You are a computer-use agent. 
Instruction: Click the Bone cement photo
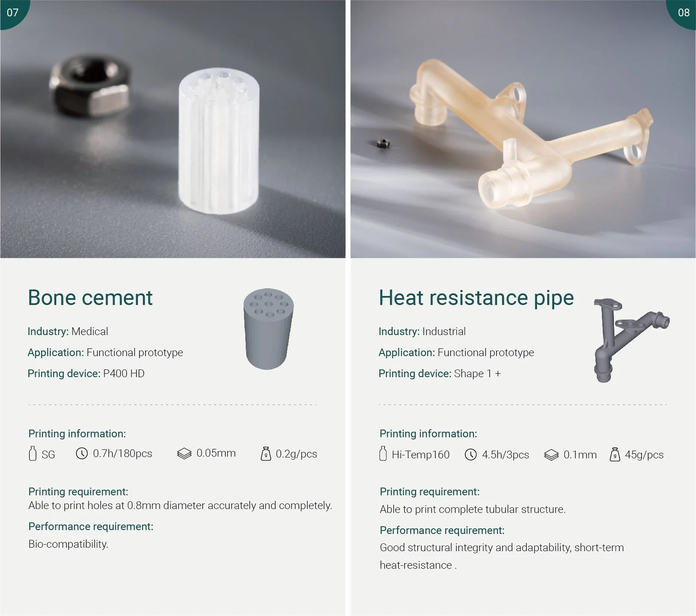tap(173, 129)
